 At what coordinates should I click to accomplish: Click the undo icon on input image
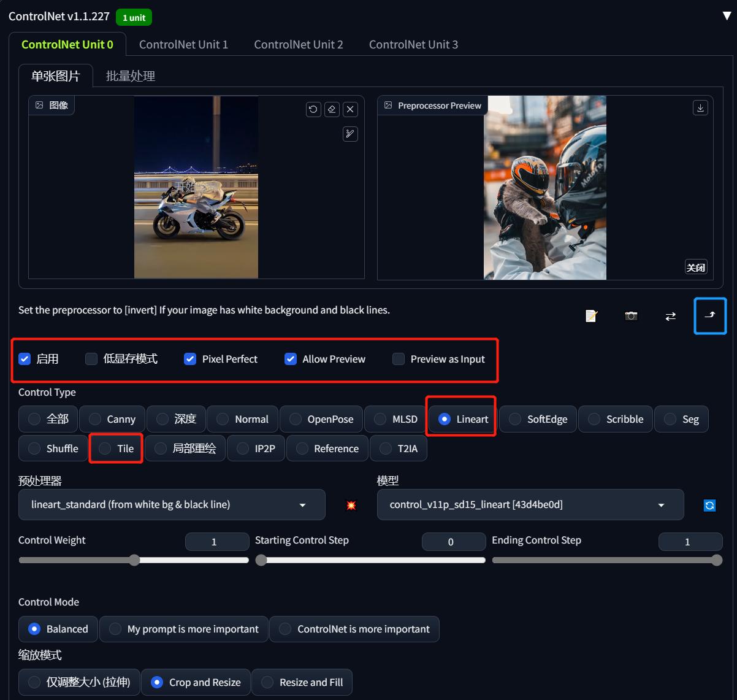[x=313, y=109]
